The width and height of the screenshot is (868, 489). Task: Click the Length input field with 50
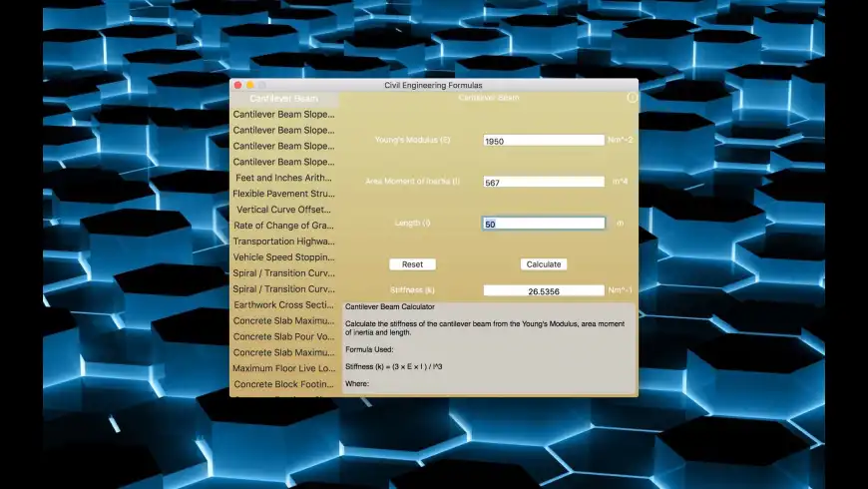(x=544, y=224)
